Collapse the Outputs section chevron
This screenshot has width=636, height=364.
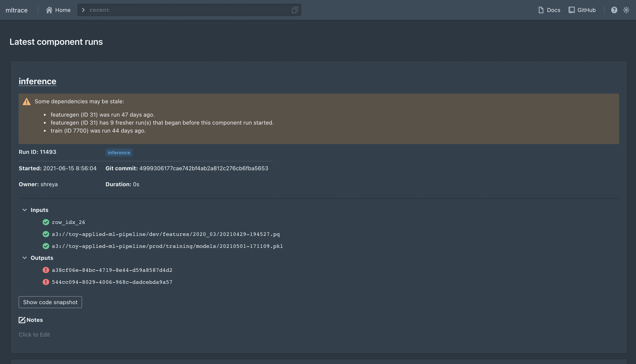[x=25, y=258]
